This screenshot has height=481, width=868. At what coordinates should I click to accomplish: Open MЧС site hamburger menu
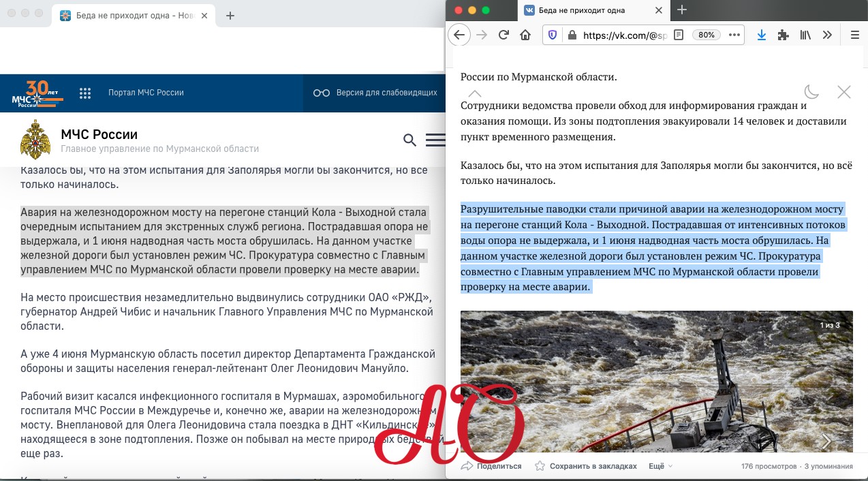pos(435,140)
